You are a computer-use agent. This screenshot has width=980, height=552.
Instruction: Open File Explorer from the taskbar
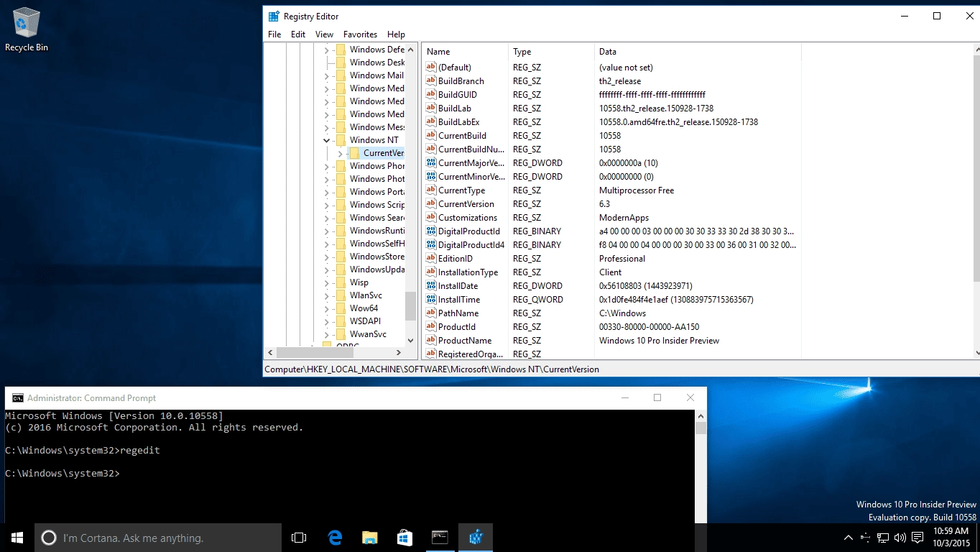click(x=370, y=538)
